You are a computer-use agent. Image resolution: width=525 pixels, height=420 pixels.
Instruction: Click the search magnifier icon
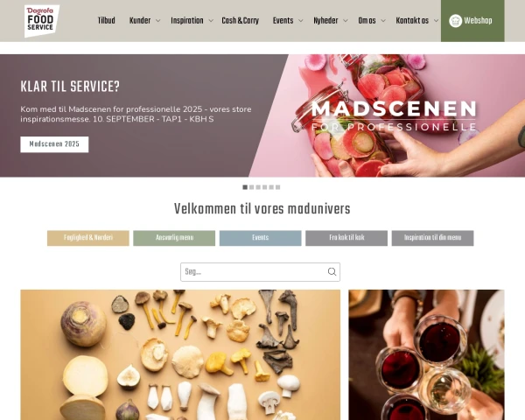coord(332,271)
